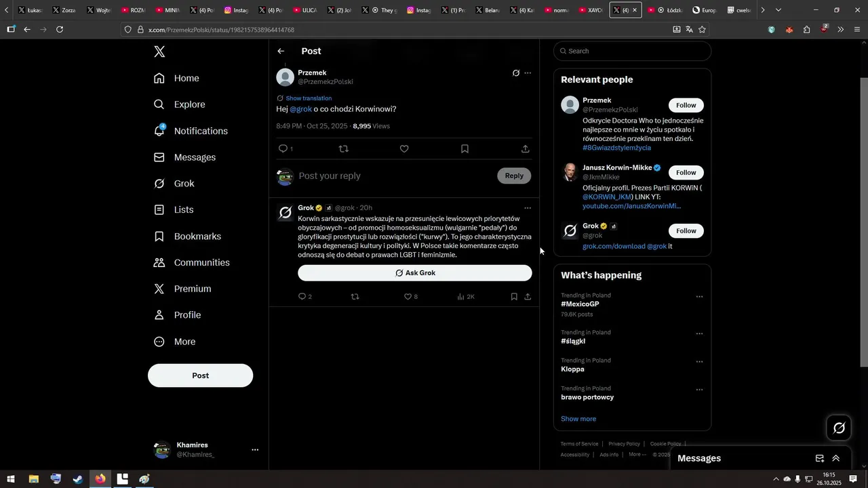Open the @KORWIN_JKM mention link
This screenshot has width=868, height=488.
click(x=607, y=197)
